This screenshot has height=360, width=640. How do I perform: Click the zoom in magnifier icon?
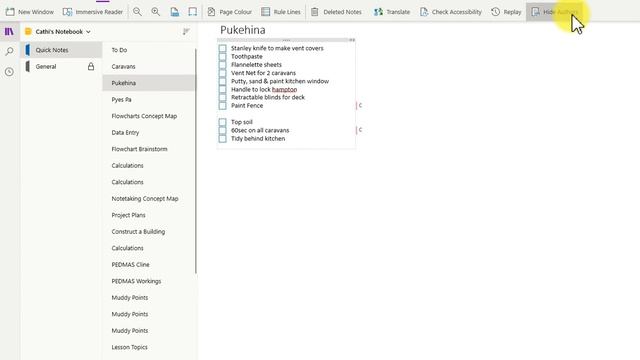coord(156,12)
